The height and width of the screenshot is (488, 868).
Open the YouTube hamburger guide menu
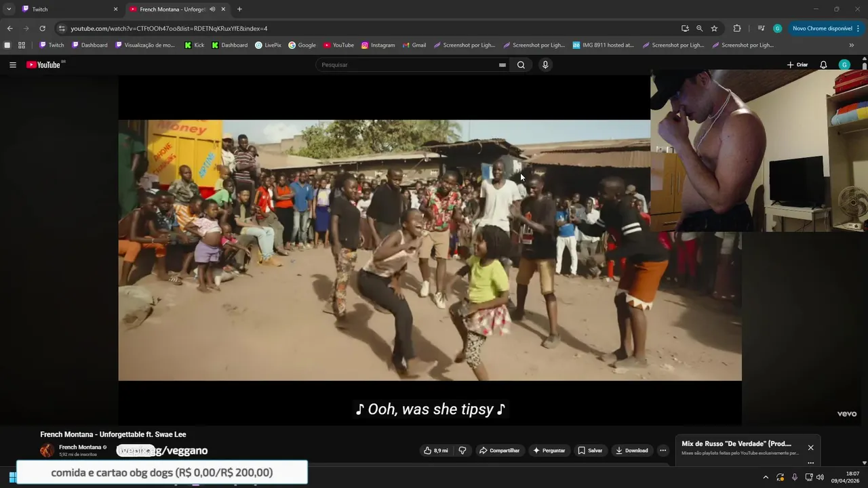pyautogui.click(x=13, y=65)
